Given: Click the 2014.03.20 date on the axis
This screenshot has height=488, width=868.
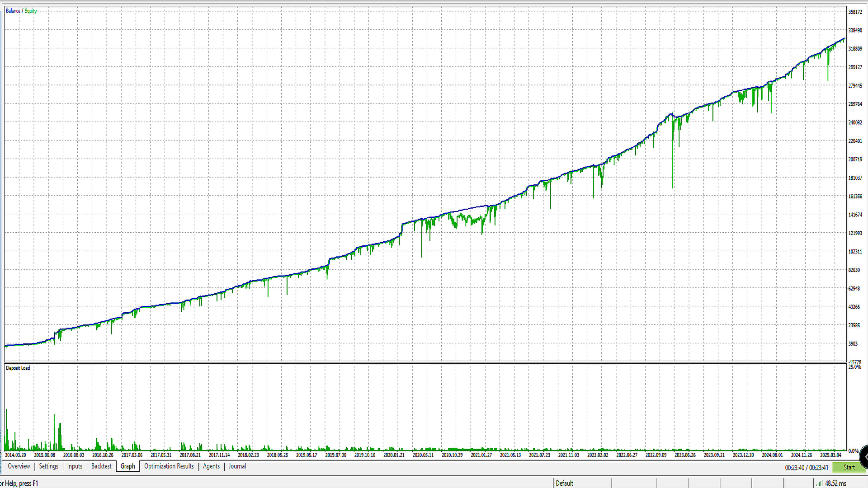Looking at the screenshot, I should (x=15, y=455).
